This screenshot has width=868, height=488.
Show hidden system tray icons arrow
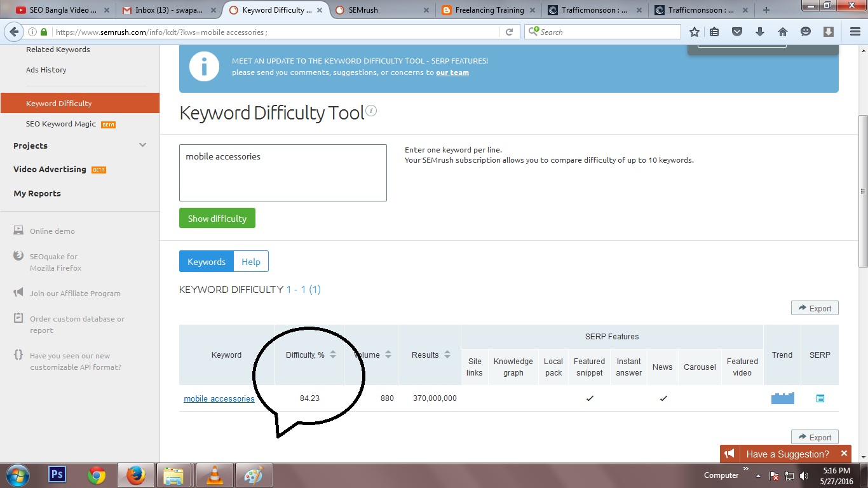click(758, 475)
